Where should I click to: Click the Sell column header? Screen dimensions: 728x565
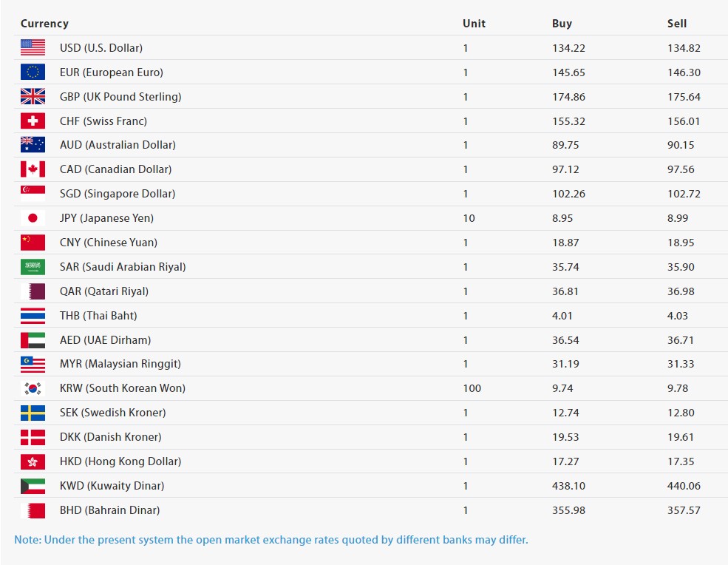[677, 24]
